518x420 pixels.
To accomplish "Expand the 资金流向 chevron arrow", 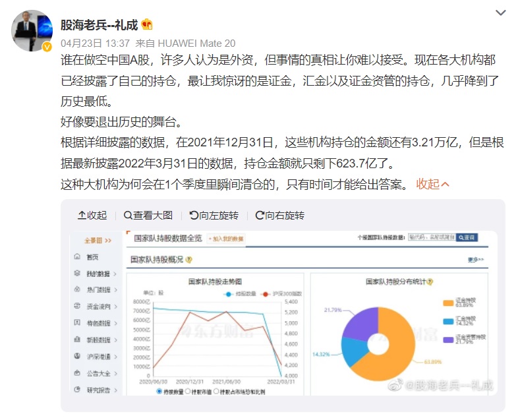I will [x=115, y=307].
